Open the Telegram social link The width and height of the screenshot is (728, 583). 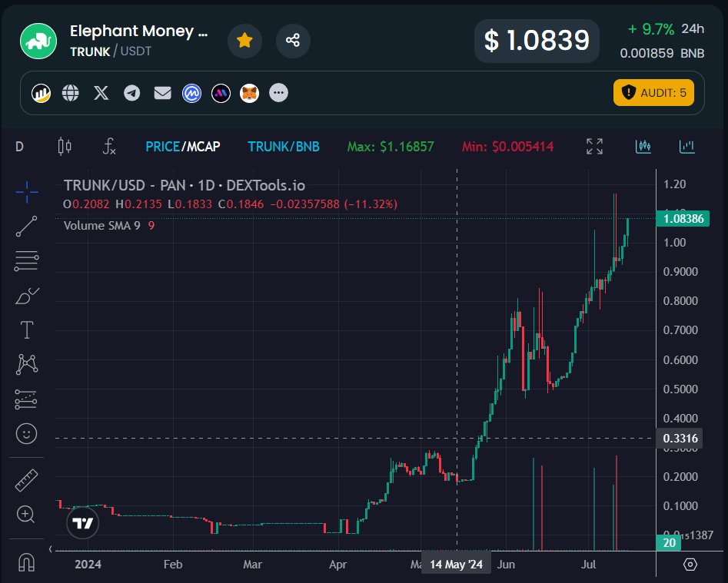pos(132,93)
